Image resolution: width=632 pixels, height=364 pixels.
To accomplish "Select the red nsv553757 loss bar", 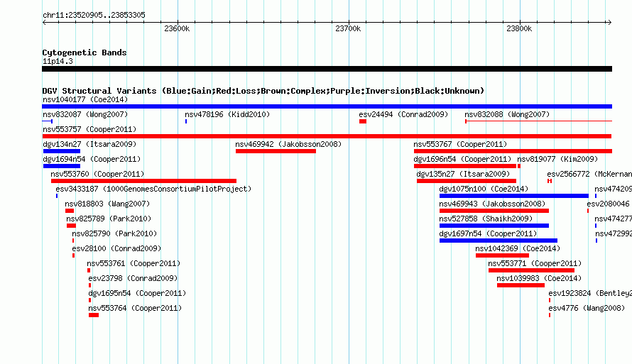I will tap(327, 136).
